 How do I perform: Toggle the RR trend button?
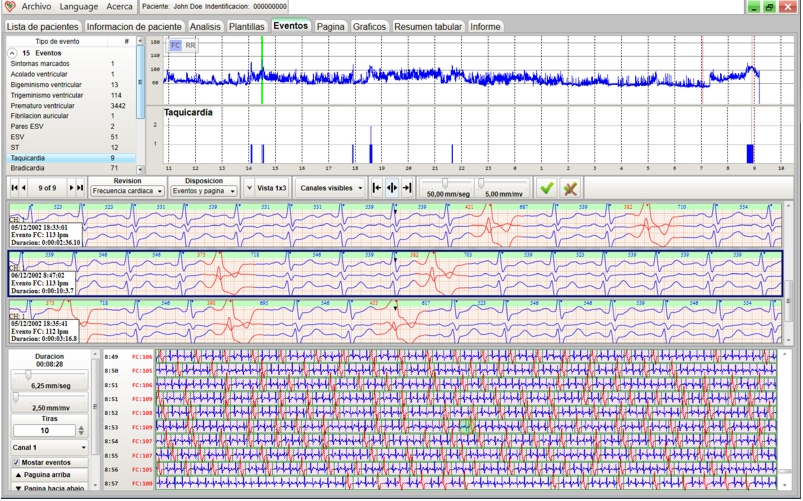point(190,45)
